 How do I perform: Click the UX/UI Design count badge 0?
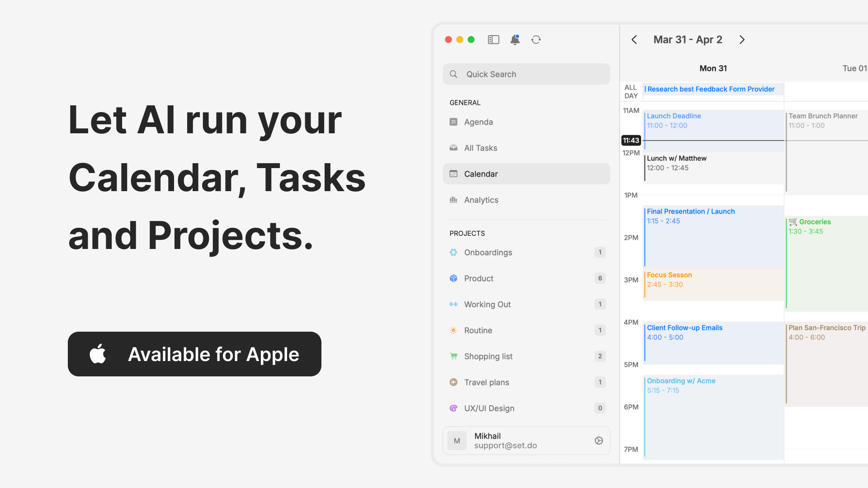point(600,408)
